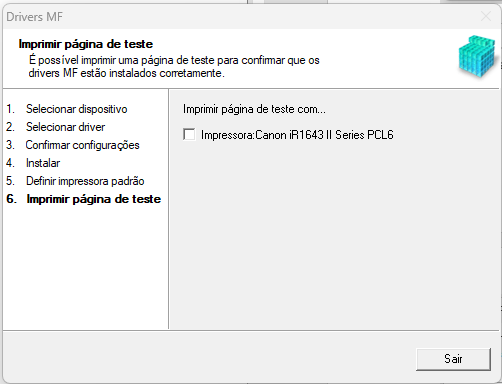Click the number 6 beside the current step
The image size is (502, 384).
click(x=11, y=199)
